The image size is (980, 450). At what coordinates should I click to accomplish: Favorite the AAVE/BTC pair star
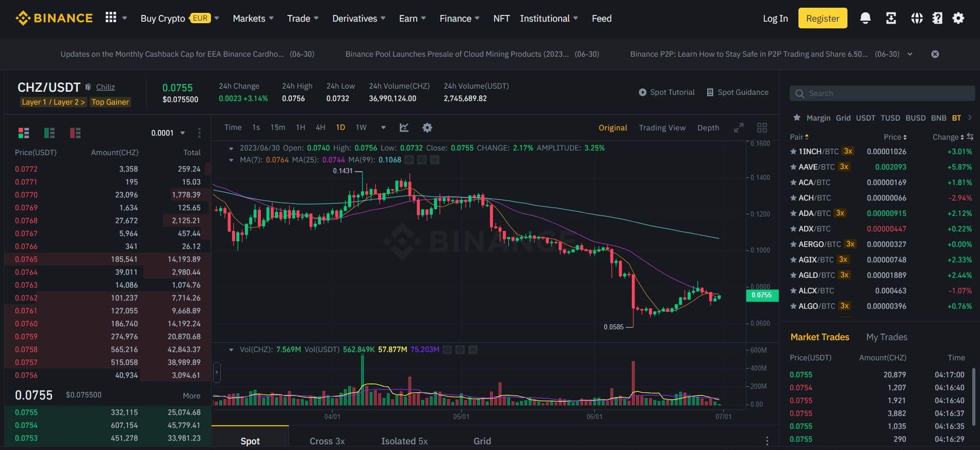(793, 167)
